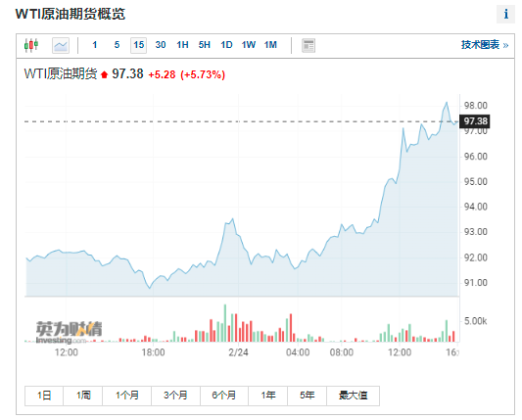Select the 15 minute interval
This screenshot has height=420, width=522.
[x=138, y=45]
